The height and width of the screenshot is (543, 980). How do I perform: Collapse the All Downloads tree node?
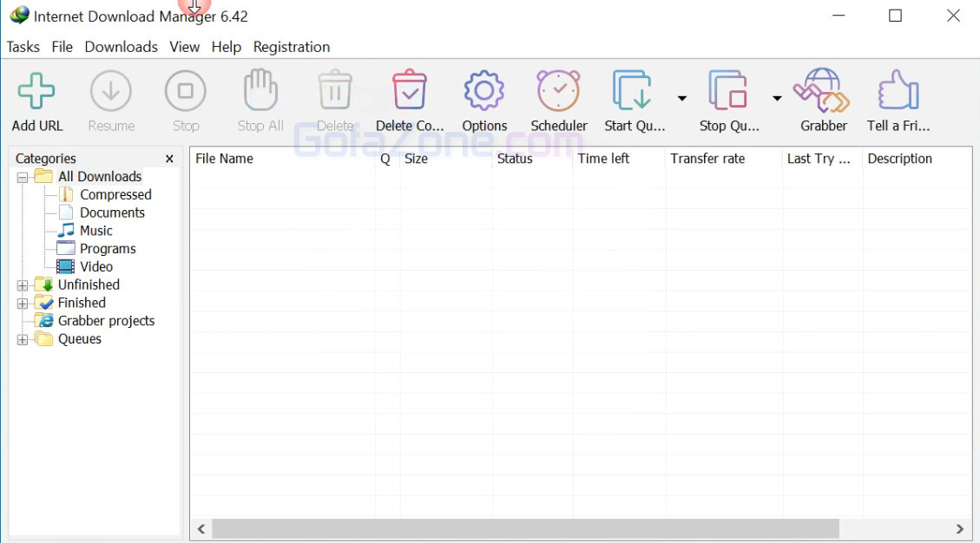pos(23,177)
